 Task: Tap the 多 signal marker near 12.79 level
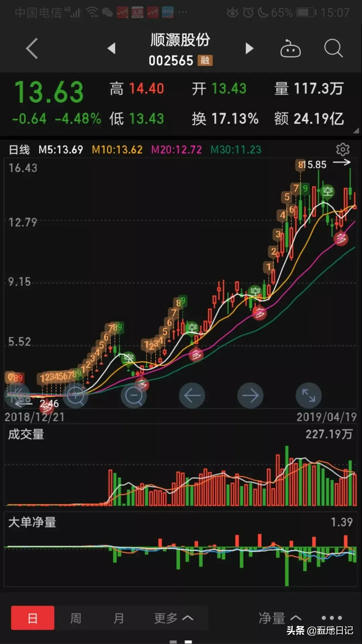pyautogui.click(x=341, y=238)
